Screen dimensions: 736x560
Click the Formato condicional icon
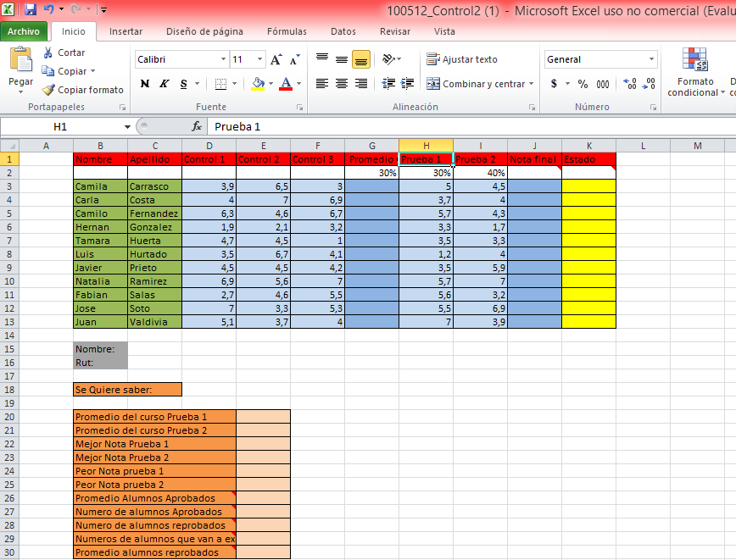pyautogui.click(x=694, y=59)
